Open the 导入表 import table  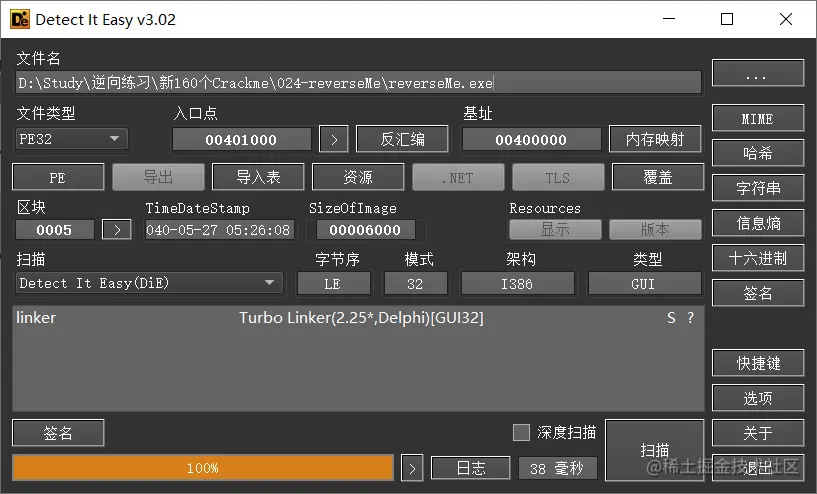point(258,177)
